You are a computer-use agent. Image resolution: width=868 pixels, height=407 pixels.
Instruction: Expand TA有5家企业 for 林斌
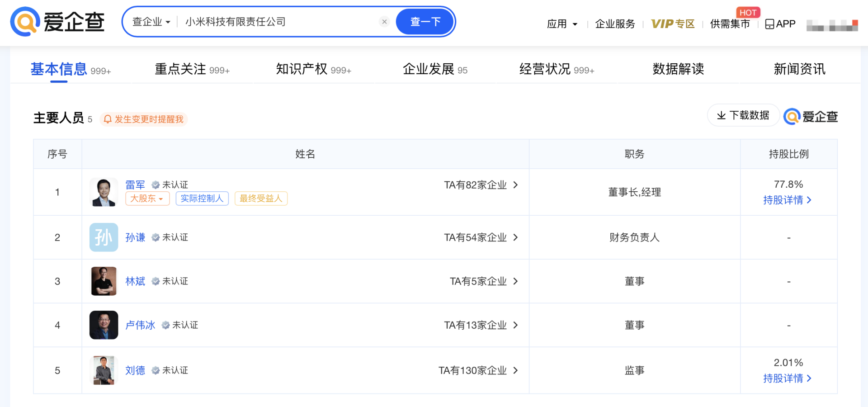[x=484, y=281]
